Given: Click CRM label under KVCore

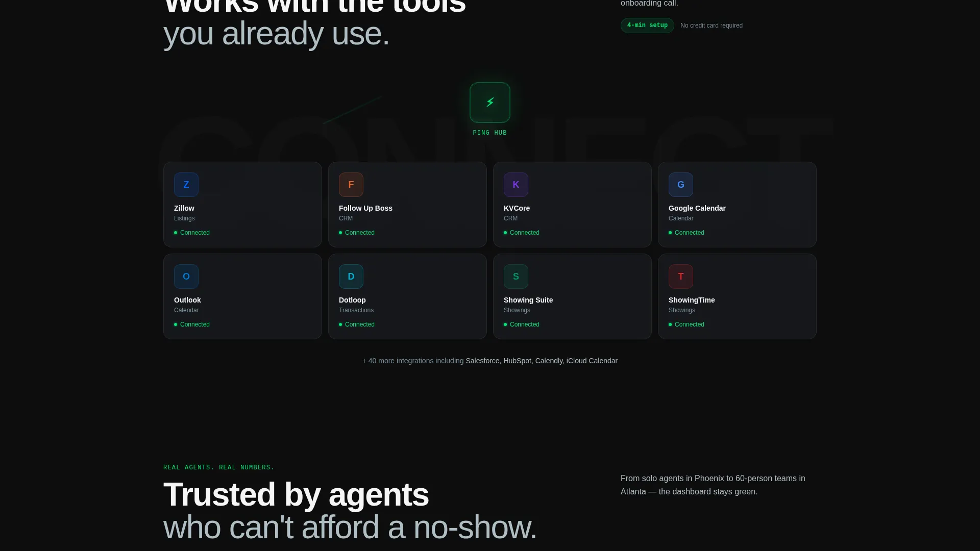Looking at the screenshot, I should pos(510,218).
